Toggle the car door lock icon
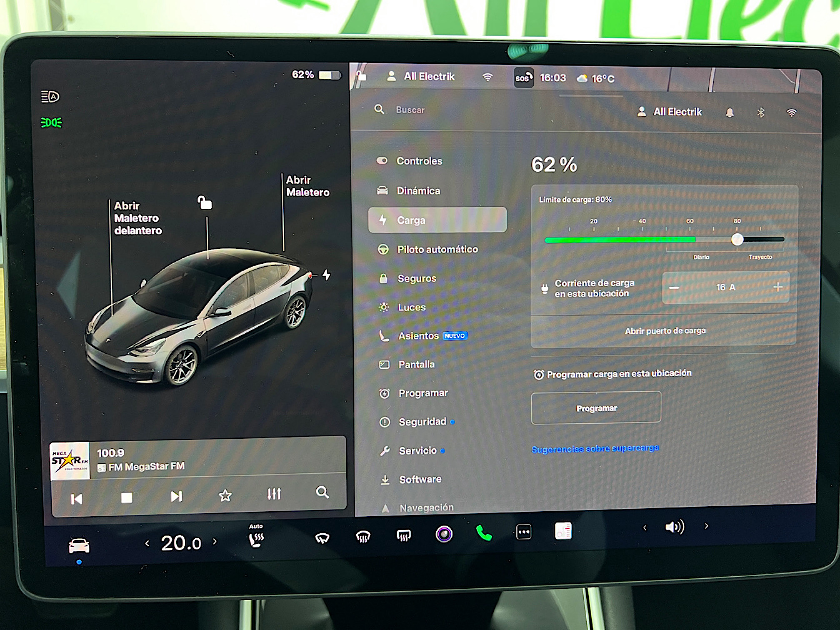Viewport: 840px width, 630px height. (205, 203)
